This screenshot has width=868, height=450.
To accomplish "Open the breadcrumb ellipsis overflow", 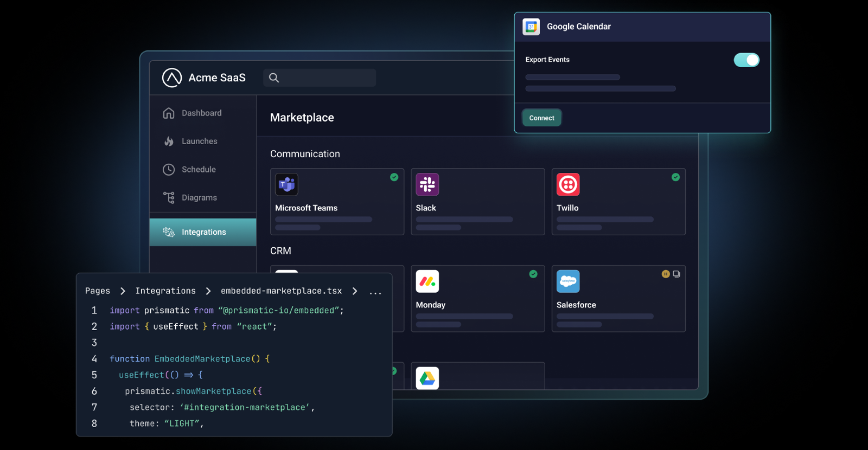I will point(375,293).
